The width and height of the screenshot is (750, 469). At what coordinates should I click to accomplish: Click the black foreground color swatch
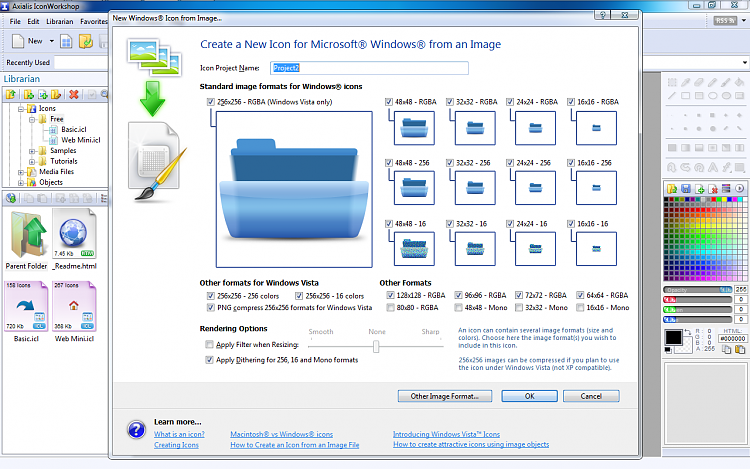pos(673,338)
